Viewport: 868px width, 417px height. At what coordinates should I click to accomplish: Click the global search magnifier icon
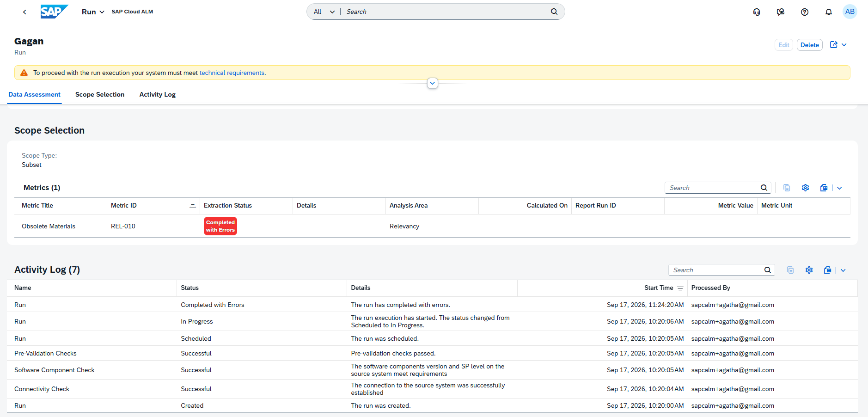pyautogui.click(x=554, y=12)
